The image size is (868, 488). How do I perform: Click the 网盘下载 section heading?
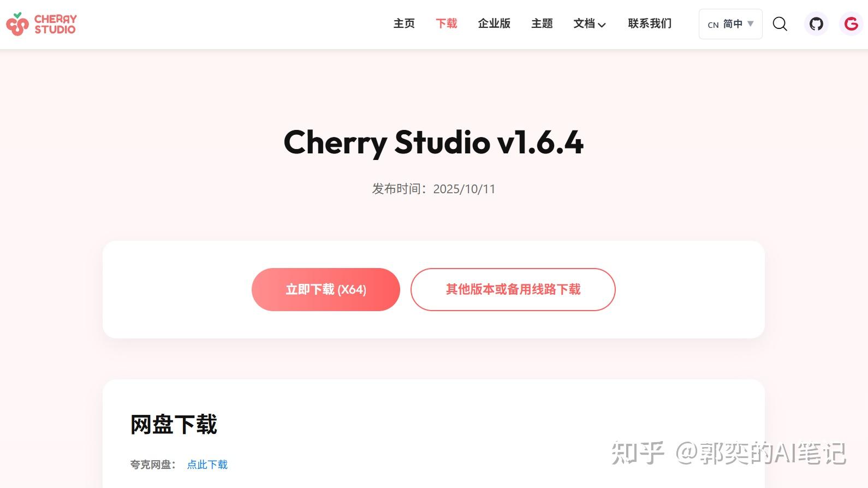coord(174,425)
